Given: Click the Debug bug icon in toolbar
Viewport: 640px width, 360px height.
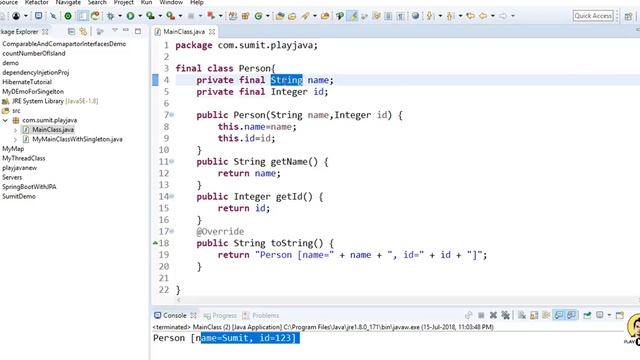Looking at the screenshot, I should pos(111,16).
